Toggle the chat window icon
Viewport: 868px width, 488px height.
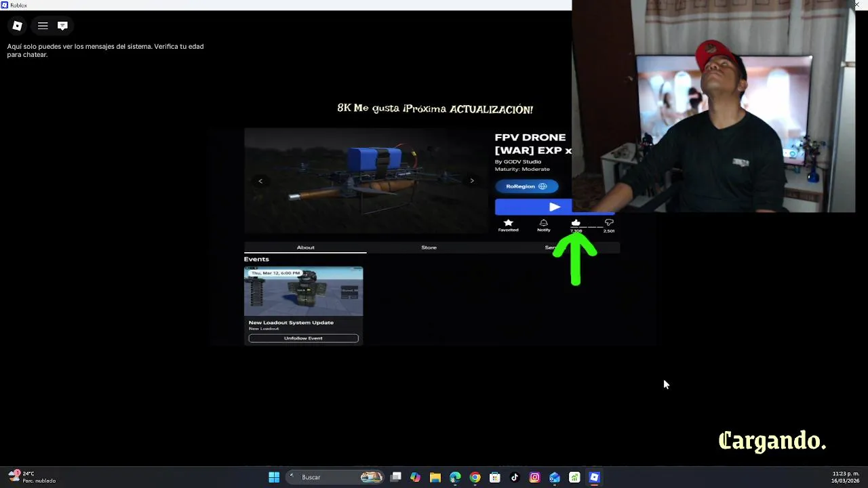(x=62, y=26)
